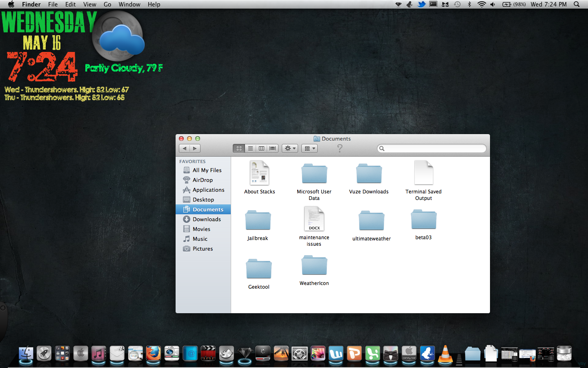Select All My Files in sidebar
The width and height of the screenshot is (588, 368).
(203, 170)
